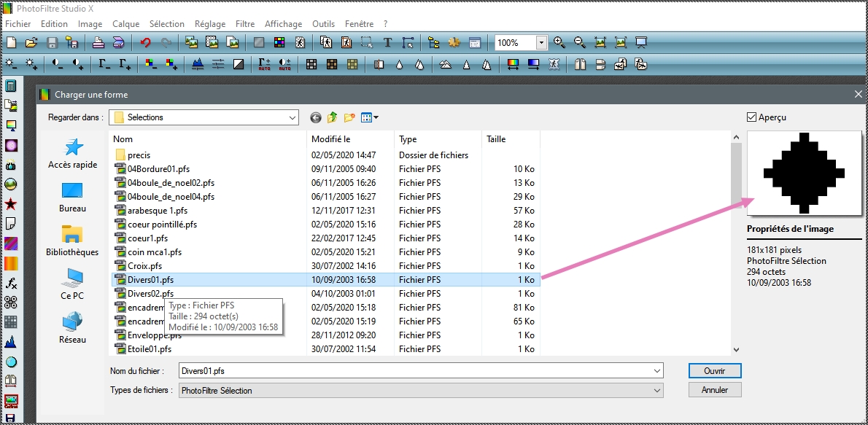Open the Sélection menu
The width and height of the screenshot is (868, 425).
(x=166, y=24)
